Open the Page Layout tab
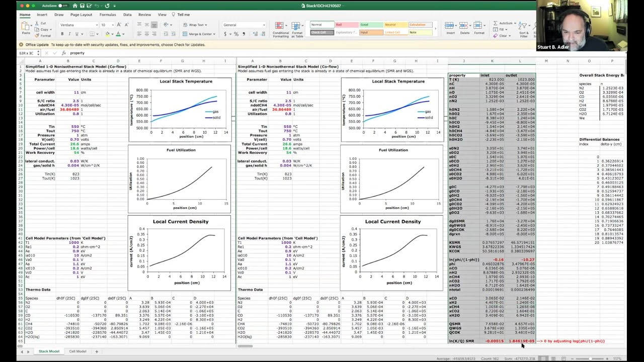 [x=81, y=15]
